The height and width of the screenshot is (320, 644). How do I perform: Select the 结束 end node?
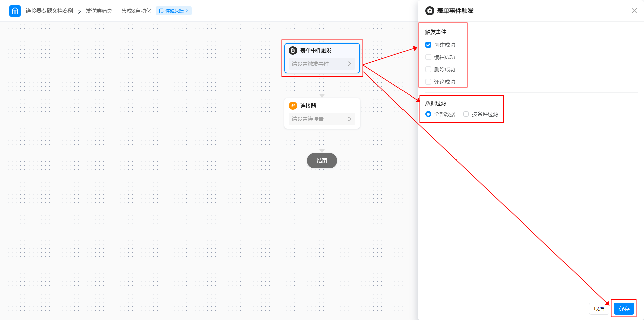322,161
